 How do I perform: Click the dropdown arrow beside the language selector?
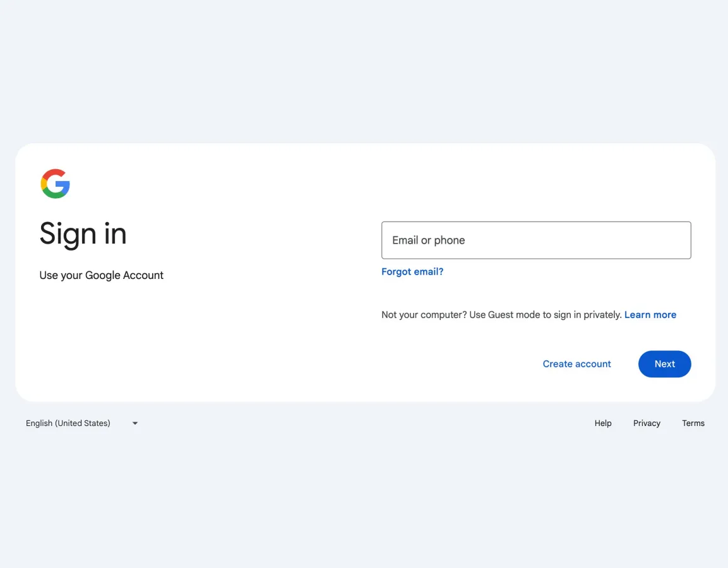tap(134, 423)
